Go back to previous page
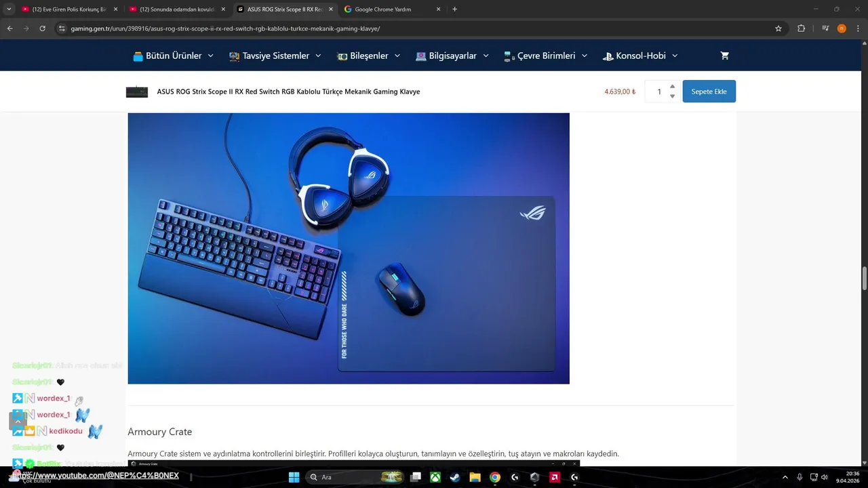Viewport: 868px width, 488px height. click(9, 28)
